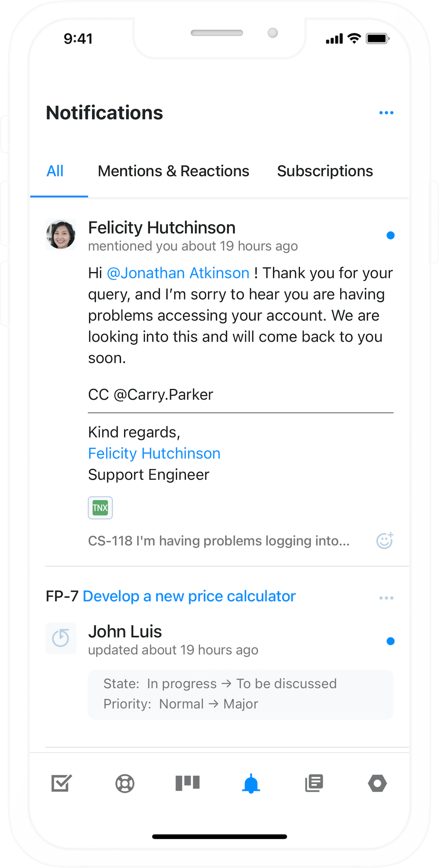Open Felicity Hutchinson's profile avatar
This screenshot has width=439, height=868.
[61, 235]
